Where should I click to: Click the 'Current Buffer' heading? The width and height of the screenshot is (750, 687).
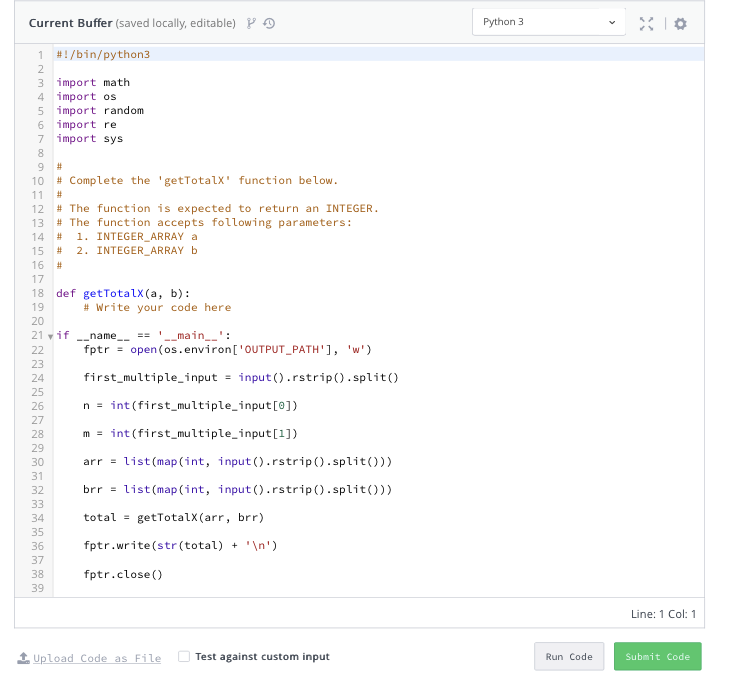click(x=70, y=23)
